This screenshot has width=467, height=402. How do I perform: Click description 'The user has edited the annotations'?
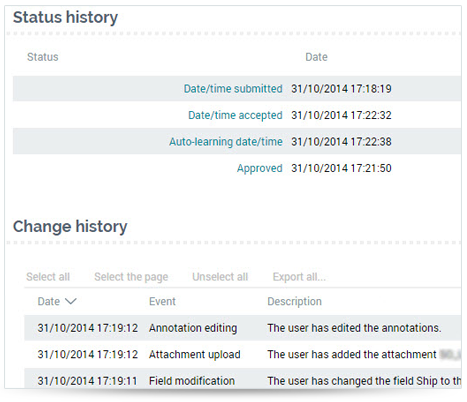point(354,328)
